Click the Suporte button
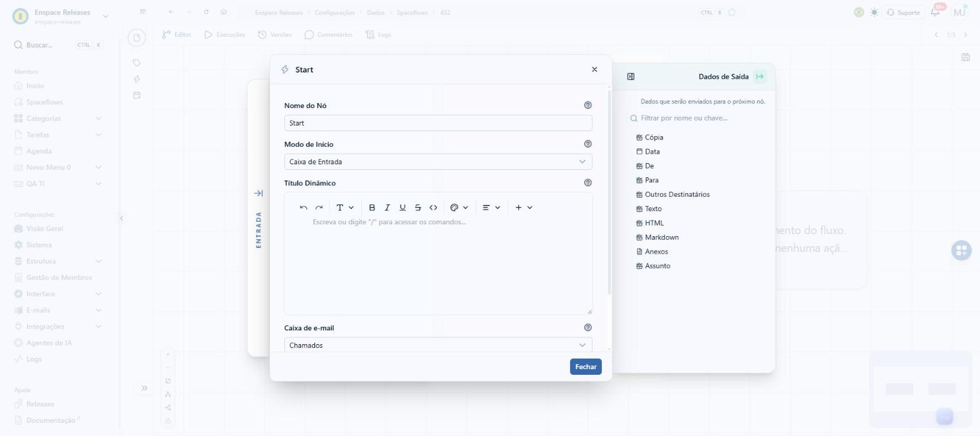The image size is (980, 436). tap(903, 12)
